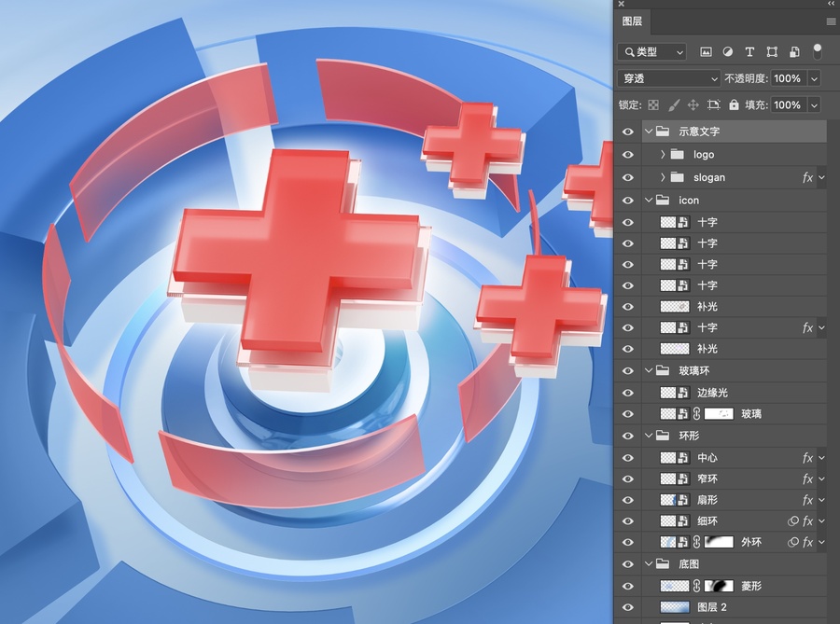Expand slogan layer effects arrow

821,177
